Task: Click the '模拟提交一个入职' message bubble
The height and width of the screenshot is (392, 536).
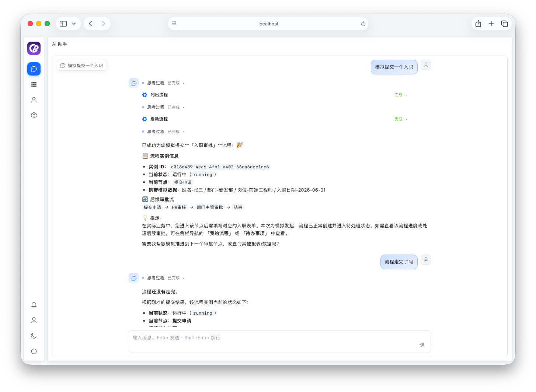Action: pyautogui.click(x=394, y=67)
